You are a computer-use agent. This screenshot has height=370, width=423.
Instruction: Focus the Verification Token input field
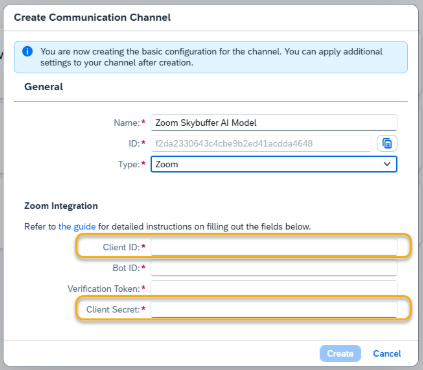point(274,289)
